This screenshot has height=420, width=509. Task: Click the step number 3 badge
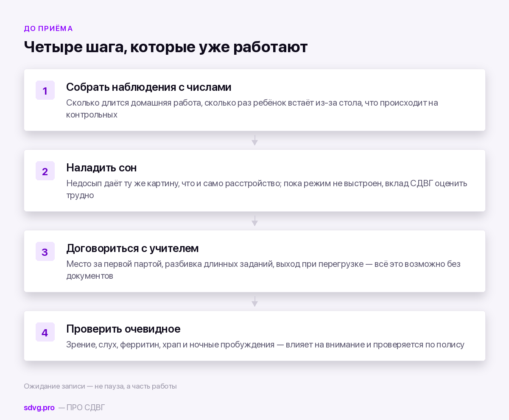coord(45,252)
